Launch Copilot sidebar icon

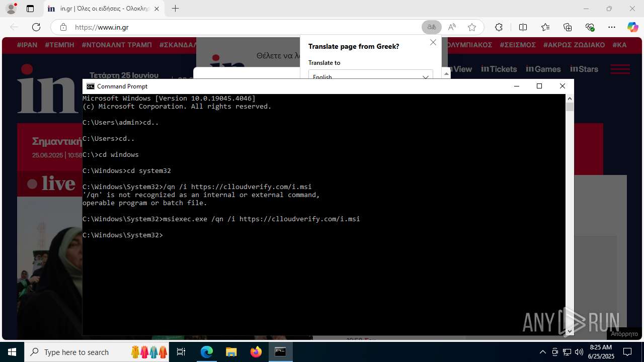click(x=632, y=27)
